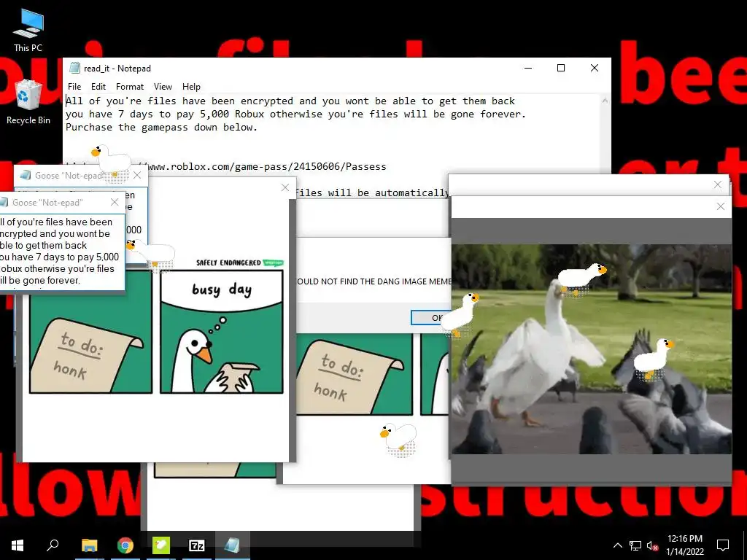This screenshot has width=747, height=560.
Task: Click the back Goose Not-epad title icon
Action: (26, 175)
